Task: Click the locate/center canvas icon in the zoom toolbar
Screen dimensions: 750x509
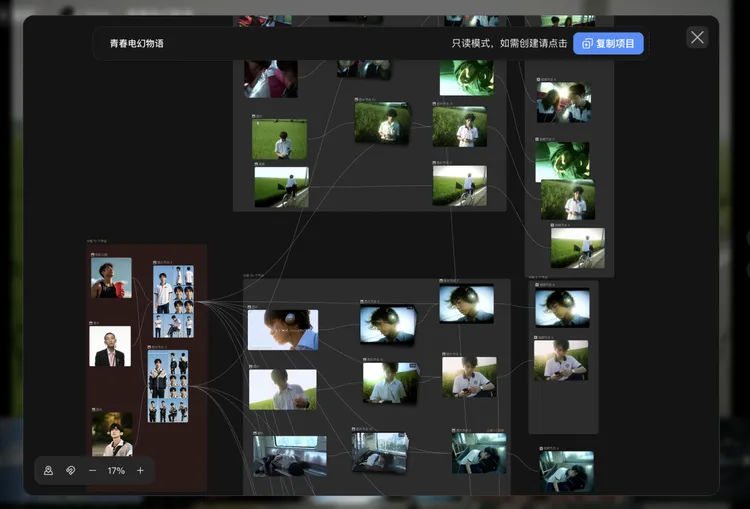Action: pos(48,470)
